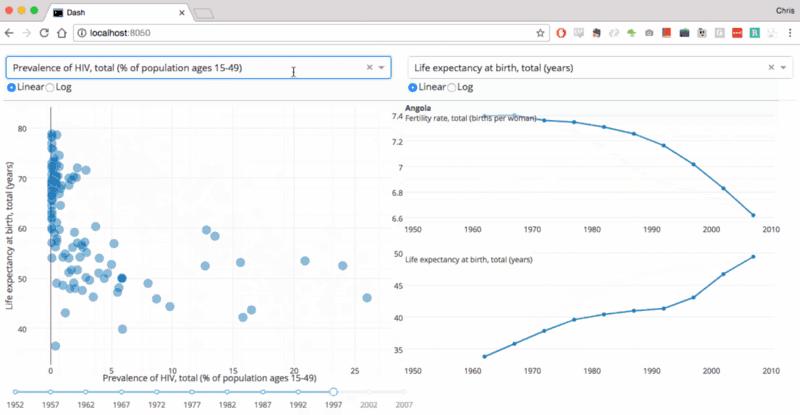
Task: Set the year slider to 1977
Action: [x=192, y=392]
